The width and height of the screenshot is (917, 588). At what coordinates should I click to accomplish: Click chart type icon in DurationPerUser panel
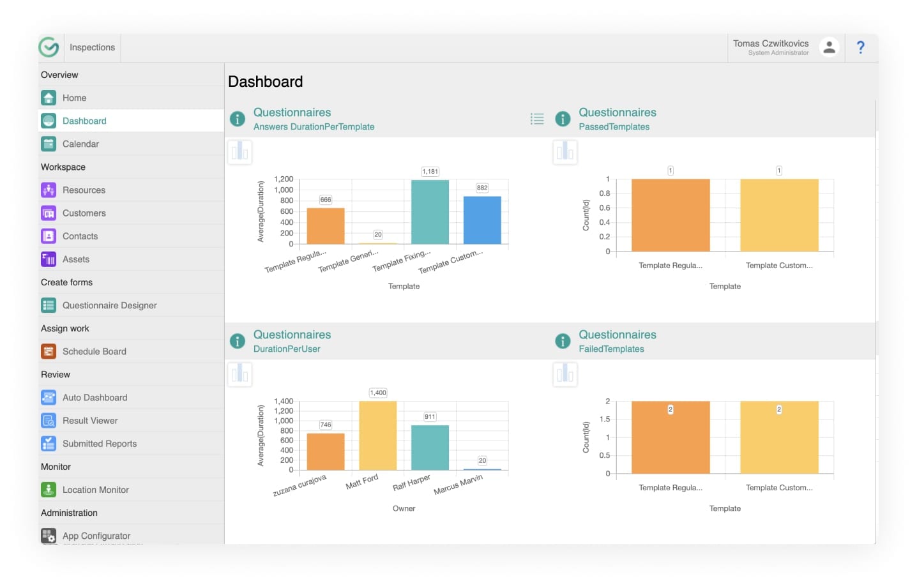(240, 374)
